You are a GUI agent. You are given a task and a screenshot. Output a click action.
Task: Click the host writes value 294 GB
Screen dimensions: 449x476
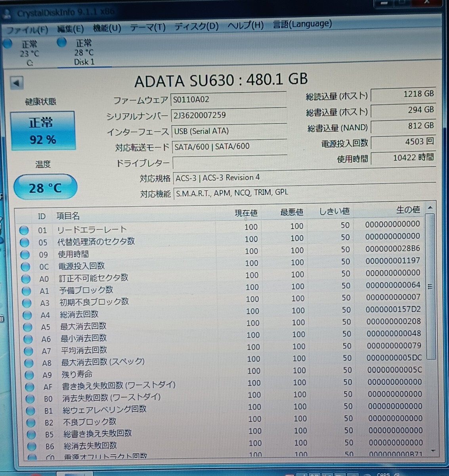(403, 110)
